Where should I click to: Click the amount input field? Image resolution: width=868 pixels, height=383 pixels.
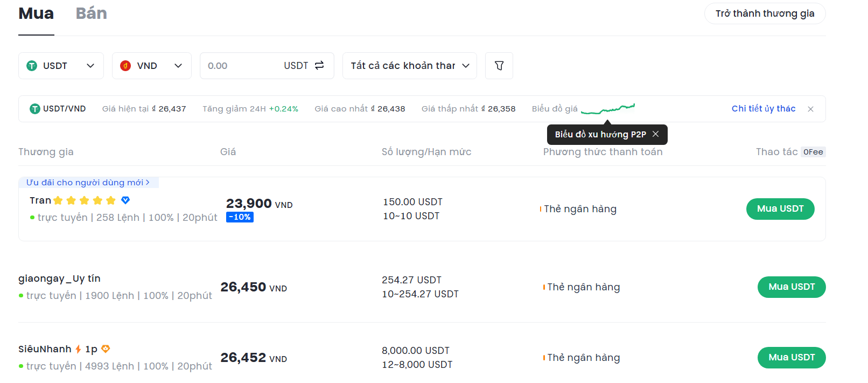coord(240,66)
